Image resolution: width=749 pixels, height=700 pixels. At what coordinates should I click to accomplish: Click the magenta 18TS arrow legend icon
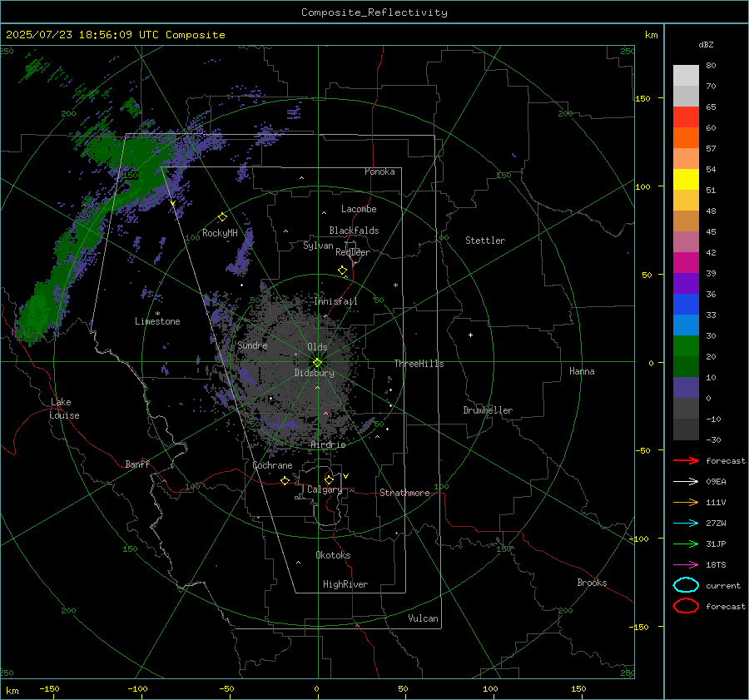pos(686,565)
